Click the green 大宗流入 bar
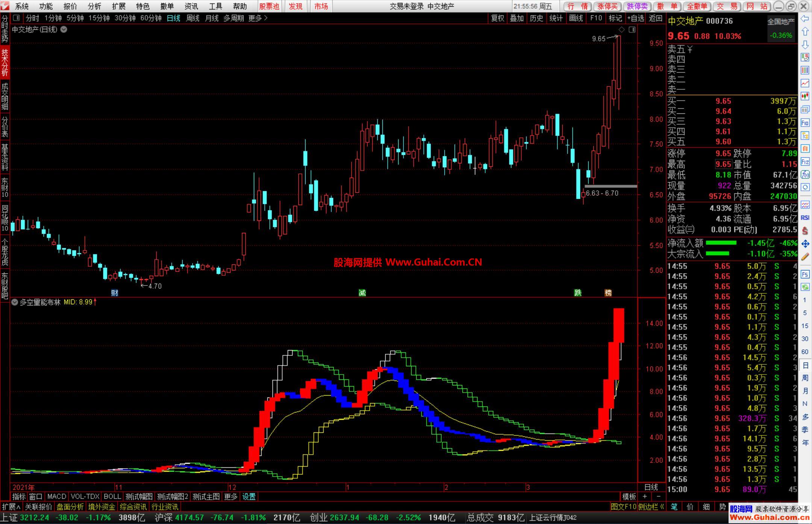Viewport: 812px width, 524px height. [717, 254]
